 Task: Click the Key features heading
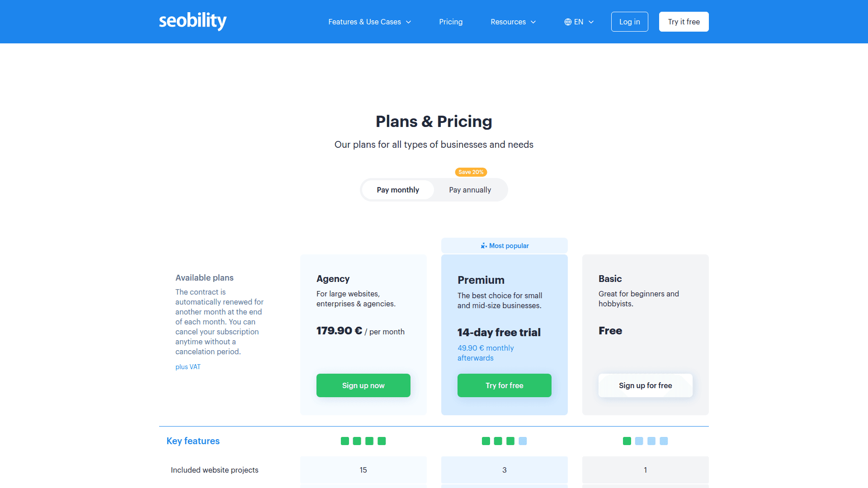click(x=193, y=441)
